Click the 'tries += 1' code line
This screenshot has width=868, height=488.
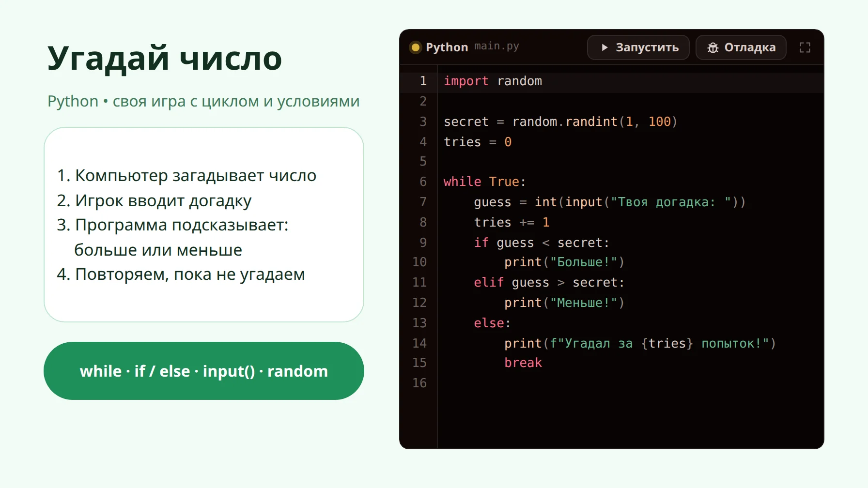coord(511,222)
